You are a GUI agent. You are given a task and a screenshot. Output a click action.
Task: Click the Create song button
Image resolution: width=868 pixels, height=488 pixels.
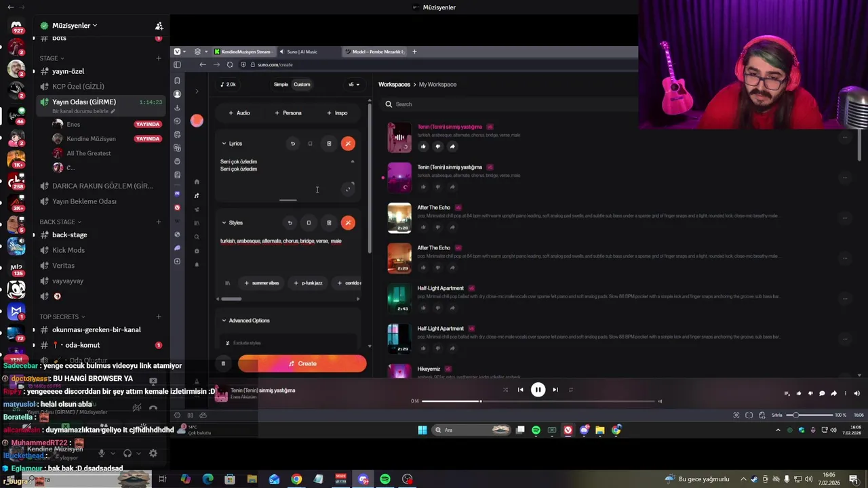coord(302,364)
